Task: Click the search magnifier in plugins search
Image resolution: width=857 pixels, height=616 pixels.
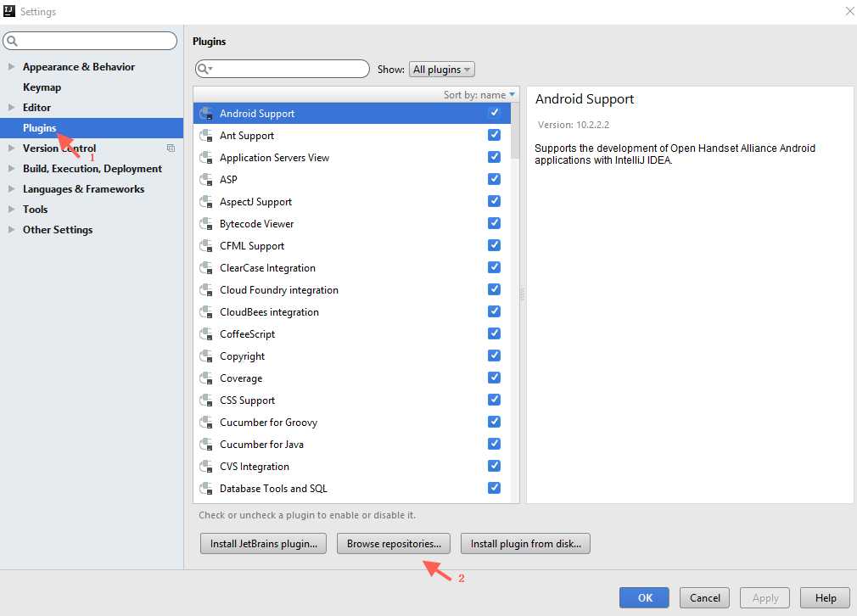Action: tap(204, 69)
